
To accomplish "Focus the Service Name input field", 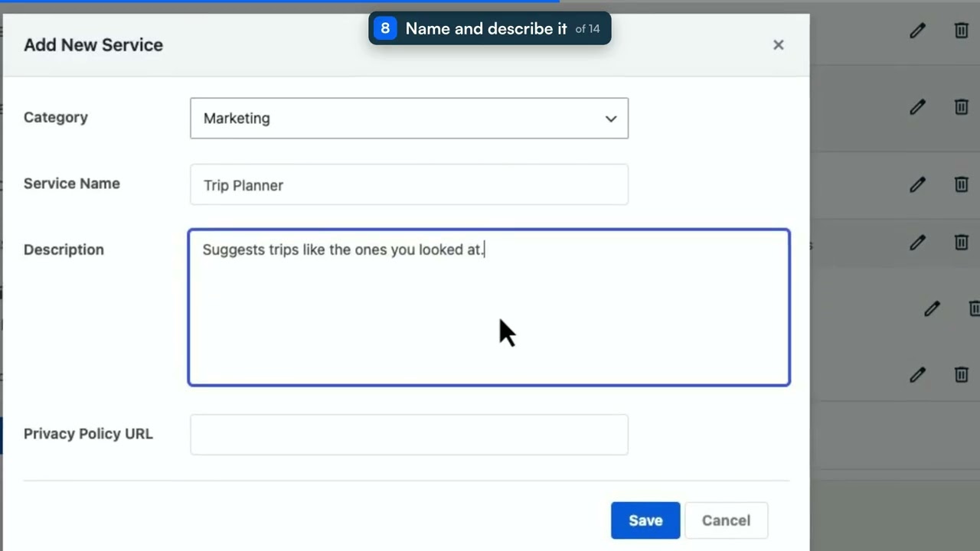I will point(409,184).
